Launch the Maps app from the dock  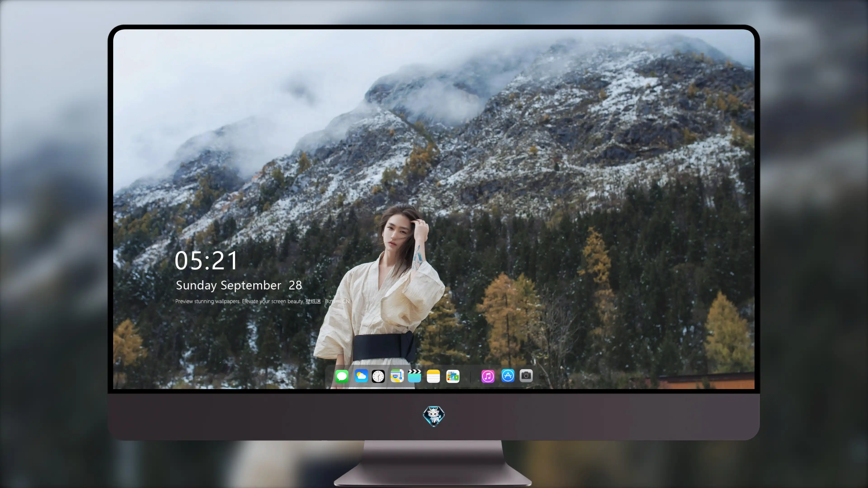point(397,376)
